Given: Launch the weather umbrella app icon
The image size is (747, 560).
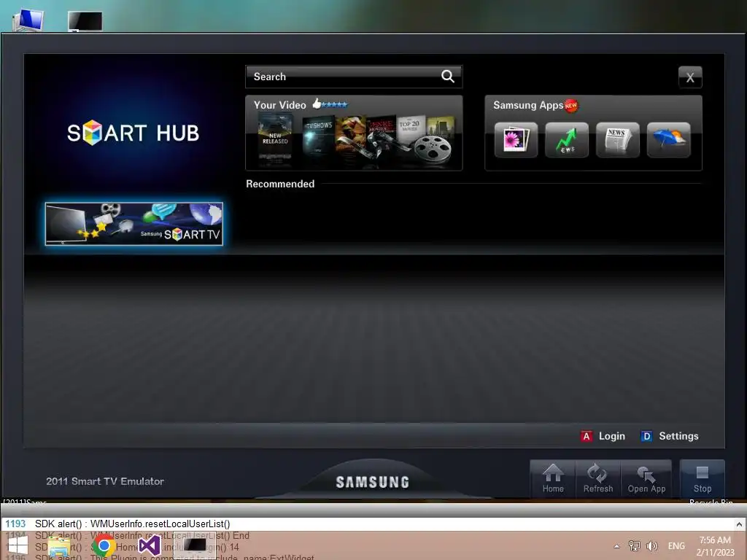Looking at the screenshot, I should coord(668,140).
